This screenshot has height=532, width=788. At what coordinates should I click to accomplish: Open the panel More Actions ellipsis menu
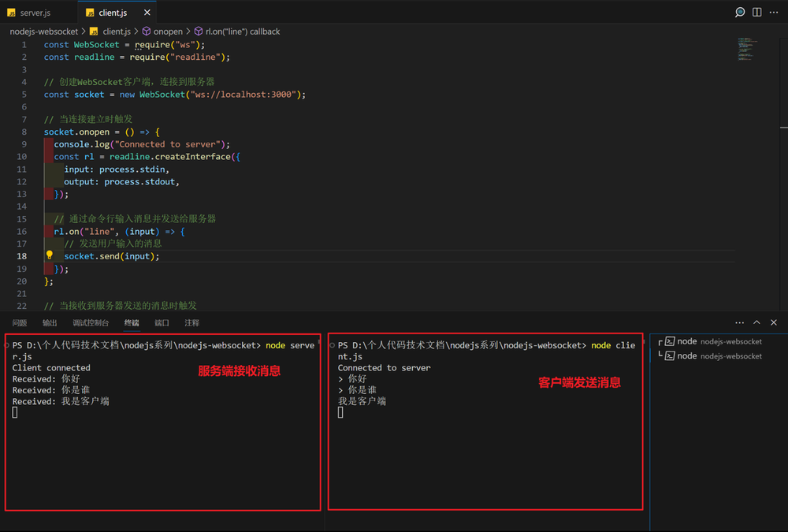pos(738,322)
